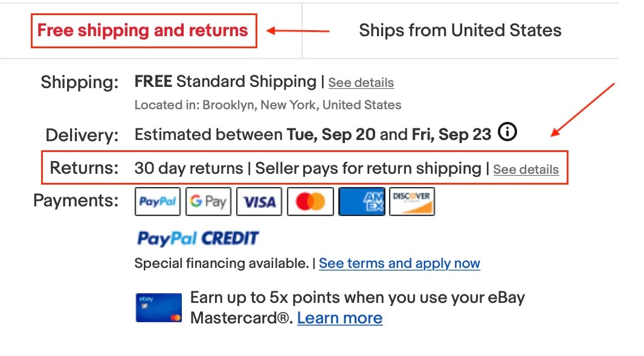The image size is (644, 356).
Task: Click the eBay Mastercard card image
Action: tap(158, 308)
